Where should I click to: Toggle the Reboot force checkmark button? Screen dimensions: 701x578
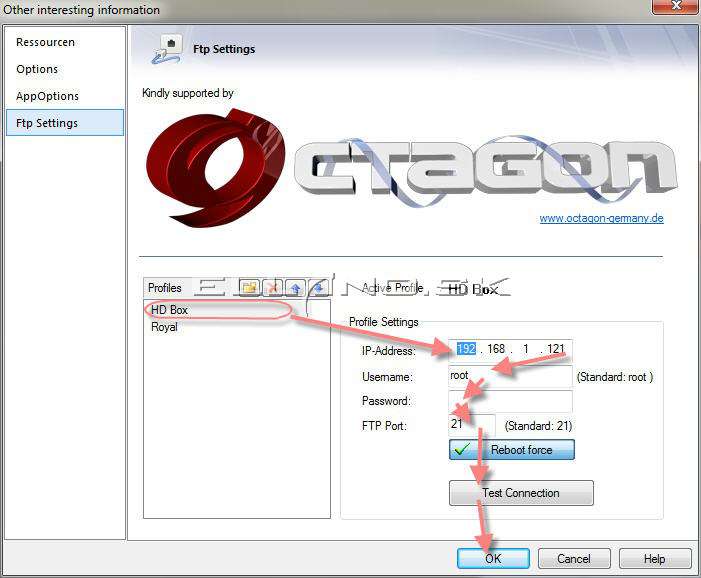click(511, 450)
